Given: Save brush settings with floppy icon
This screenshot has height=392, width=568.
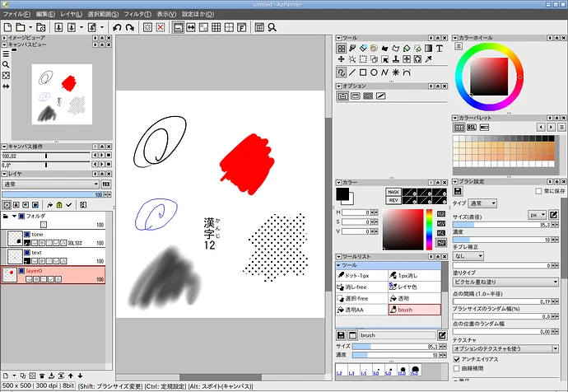Looking at the screenshot, I should point(458,191).
